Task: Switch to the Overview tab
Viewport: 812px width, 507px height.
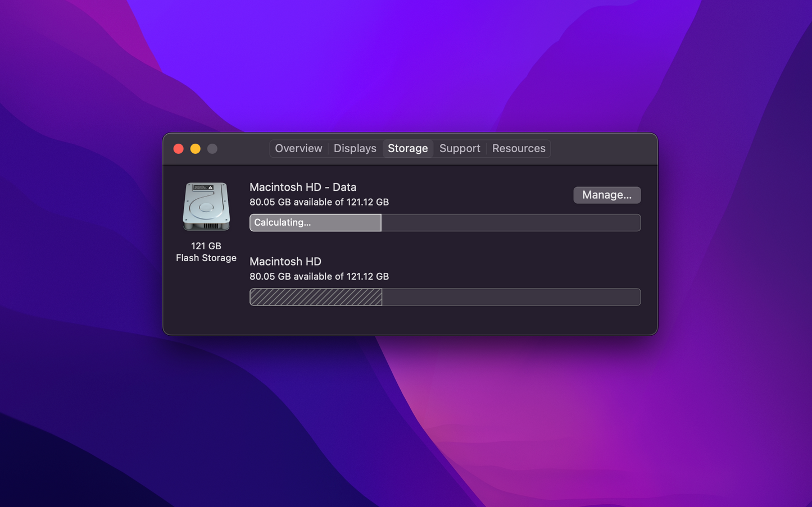Action: click(x=298, y=149)
